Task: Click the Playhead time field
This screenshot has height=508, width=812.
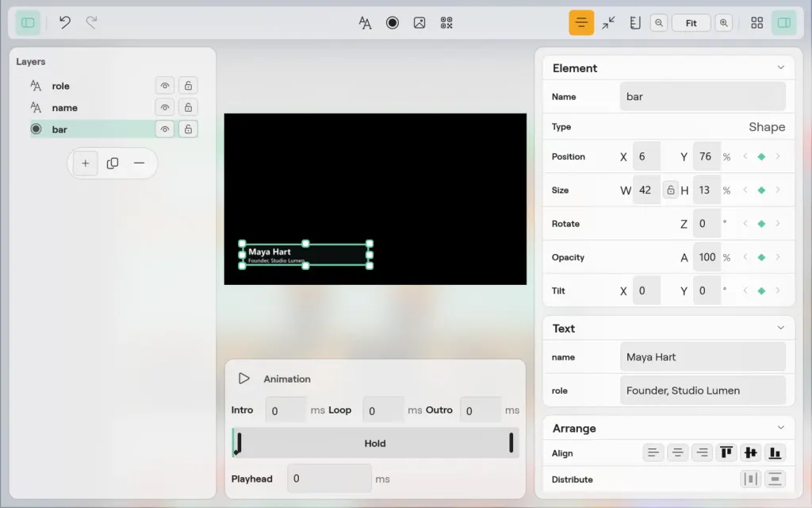Action: [x=329, y=479]
